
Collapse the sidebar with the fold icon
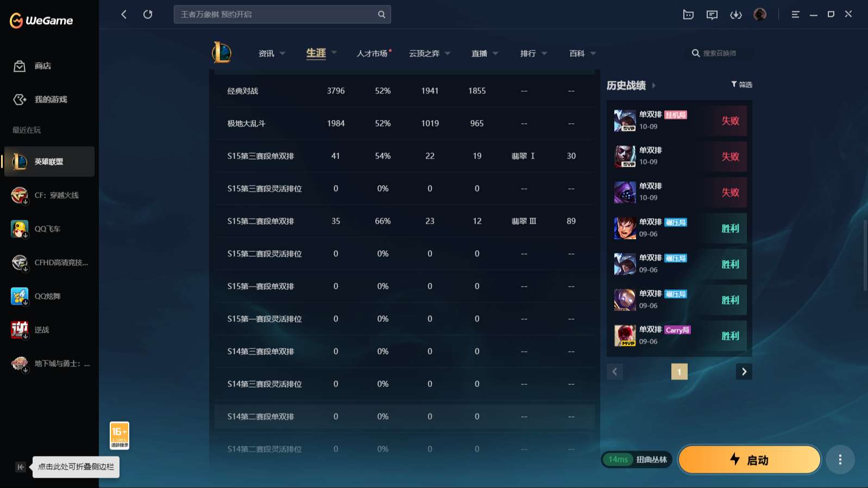pyautogui.click(x=21, y=467)
